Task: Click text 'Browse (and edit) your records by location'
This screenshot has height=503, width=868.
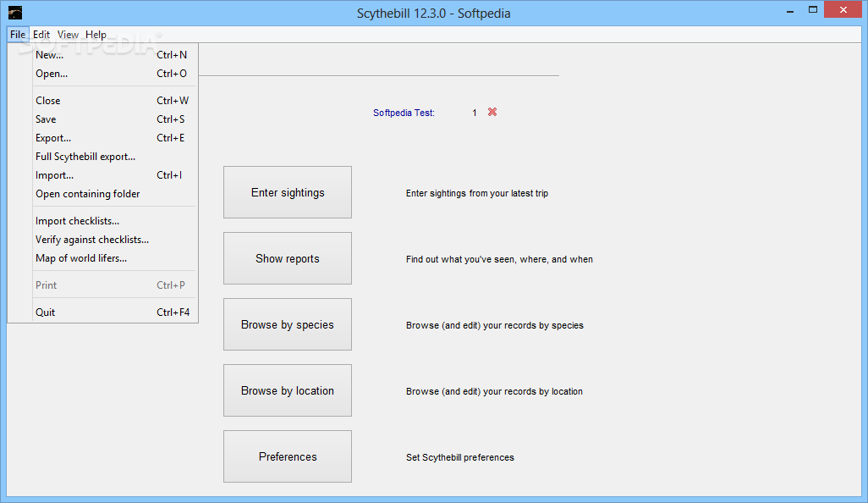Action: [x=494, y=391]
